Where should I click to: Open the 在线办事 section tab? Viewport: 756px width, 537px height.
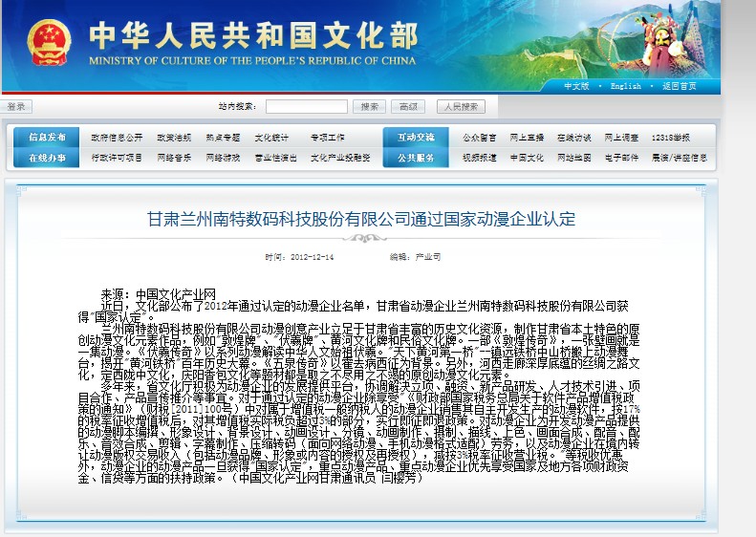click(47, 158)
